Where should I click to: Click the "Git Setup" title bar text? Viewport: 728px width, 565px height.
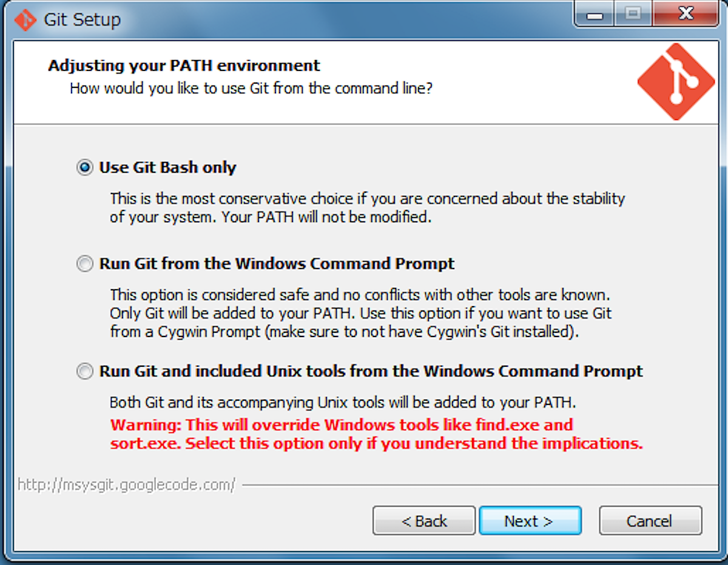click(82, 19)
